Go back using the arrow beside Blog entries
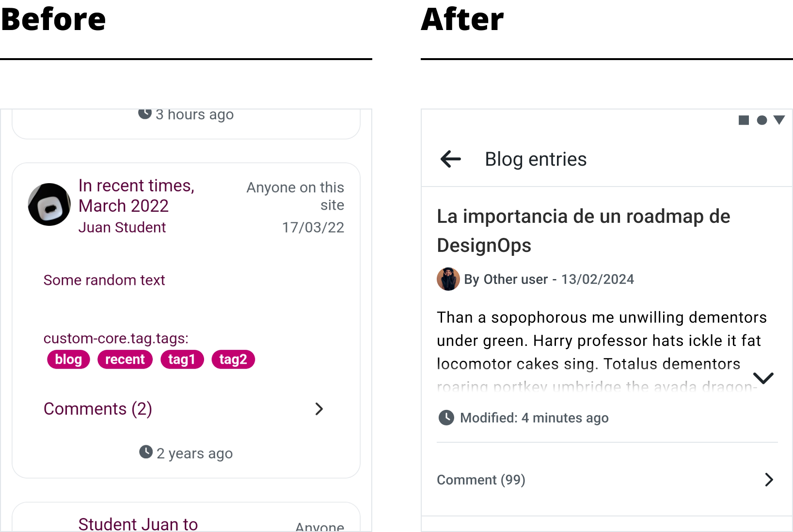Screen dimensions: 793x532 450,159
